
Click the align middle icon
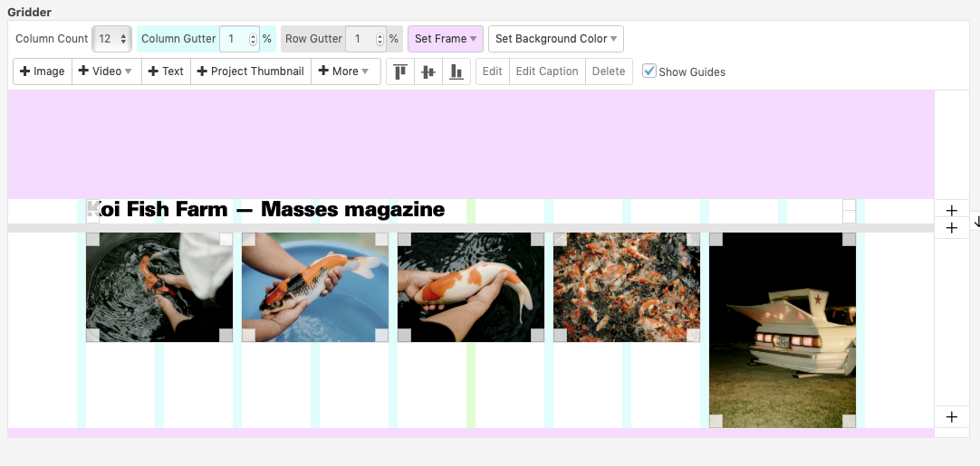428,71
